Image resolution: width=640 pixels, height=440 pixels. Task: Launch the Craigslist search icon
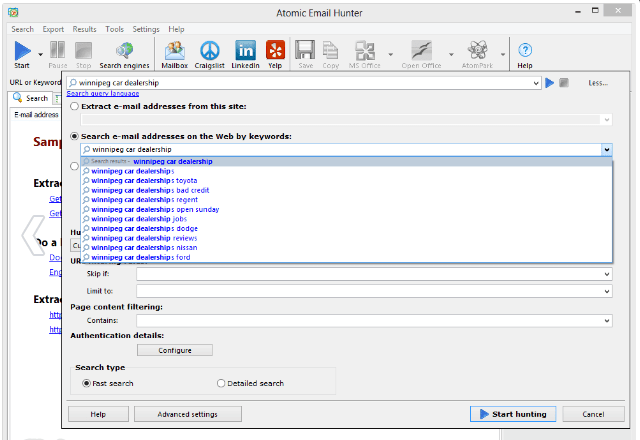pos(209,51)
